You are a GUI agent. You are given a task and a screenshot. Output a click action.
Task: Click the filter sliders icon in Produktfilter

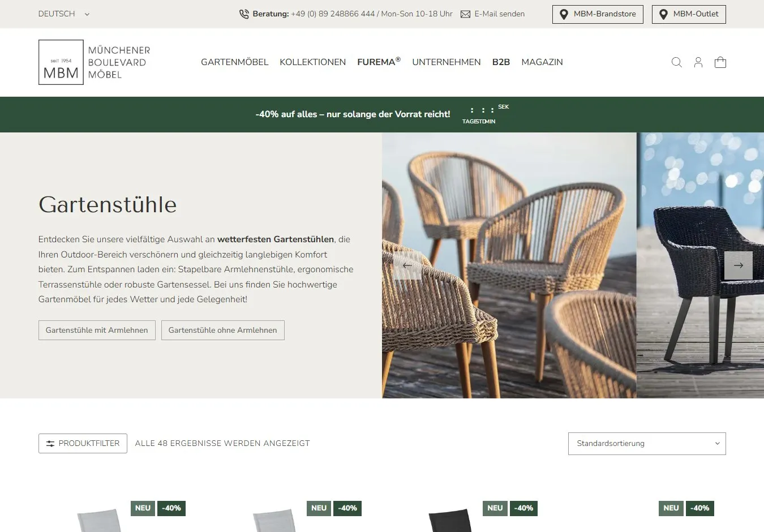point(50,444)
